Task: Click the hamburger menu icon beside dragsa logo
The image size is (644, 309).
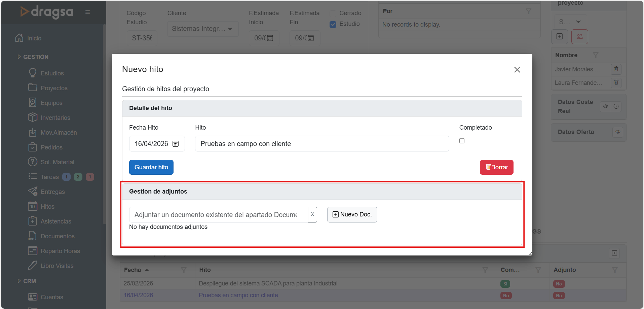Action: coord(87,12)
